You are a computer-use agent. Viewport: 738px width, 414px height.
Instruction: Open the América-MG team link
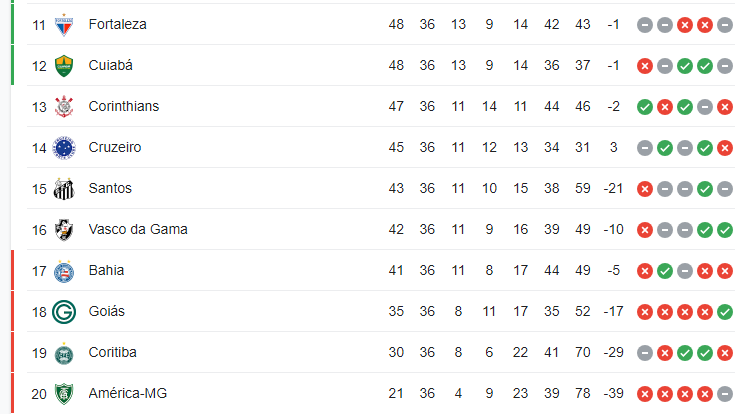click(x=128, y=393)
